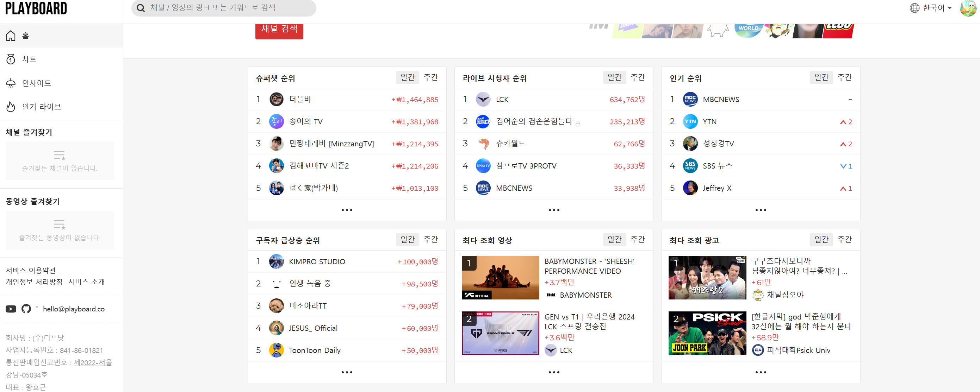Open the user profile avatar
Image resolution: width=980 pixels, height=392 pixels.
(968, 8)
